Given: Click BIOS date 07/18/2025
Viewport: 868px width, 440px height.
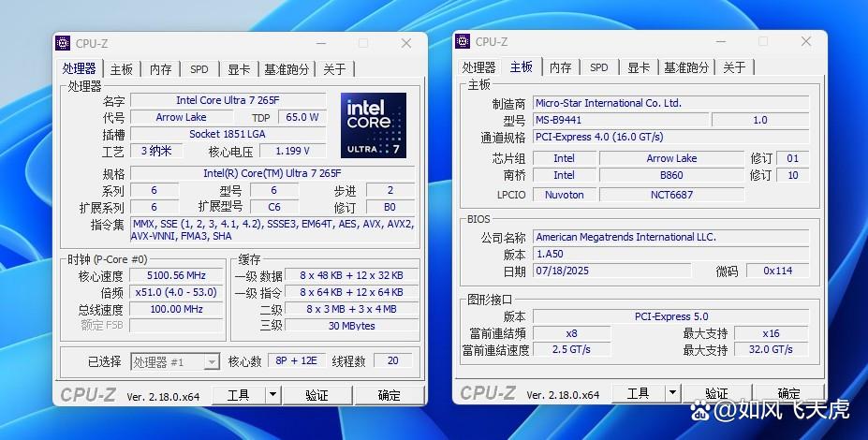Looking at the screenshot, I should point(611,271).
